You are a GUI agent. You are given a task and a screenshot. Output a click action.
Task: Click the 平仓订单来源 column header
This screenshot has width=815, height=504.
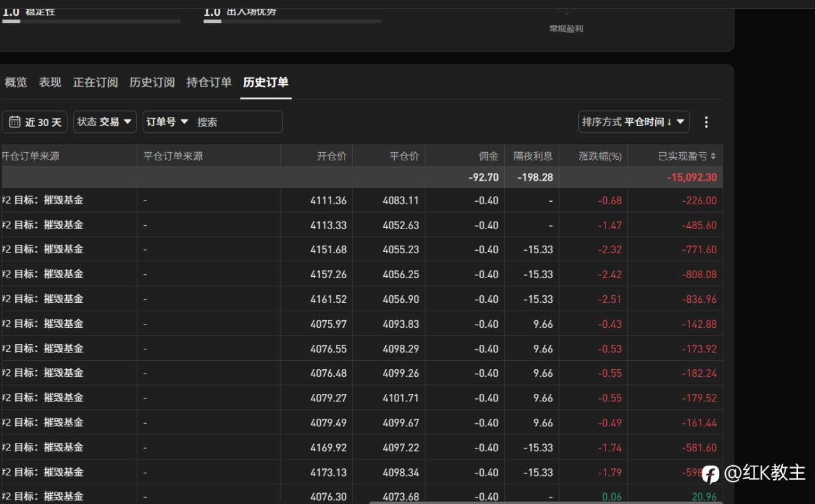[x=173, y=156]
